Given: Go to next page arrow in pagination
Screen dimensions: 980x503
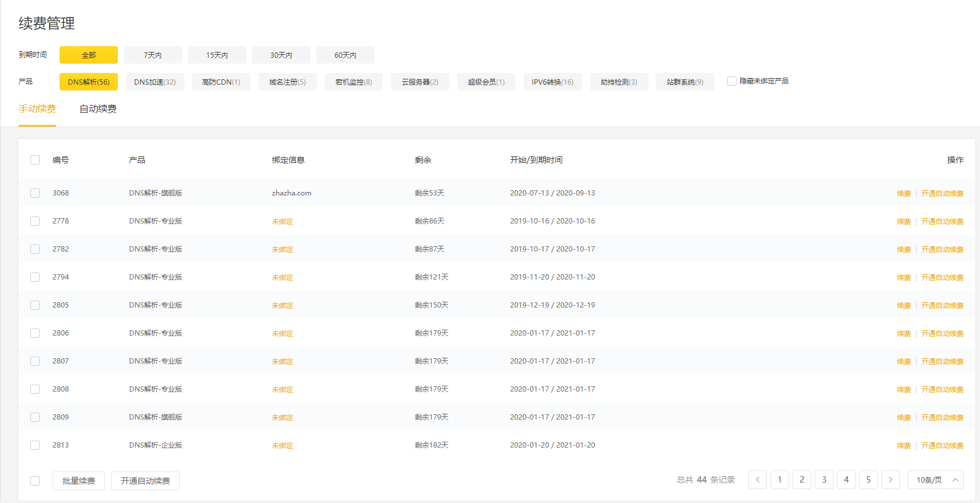Looking at the screenshot, I should (890, 480).
